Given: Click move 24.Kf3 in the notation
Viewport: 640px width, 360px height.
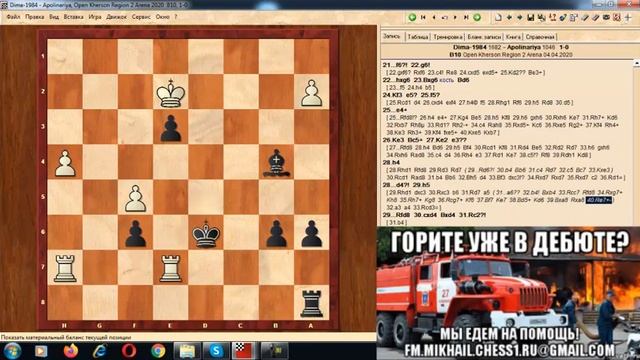Looking at the screenshot, I should 392,95.
